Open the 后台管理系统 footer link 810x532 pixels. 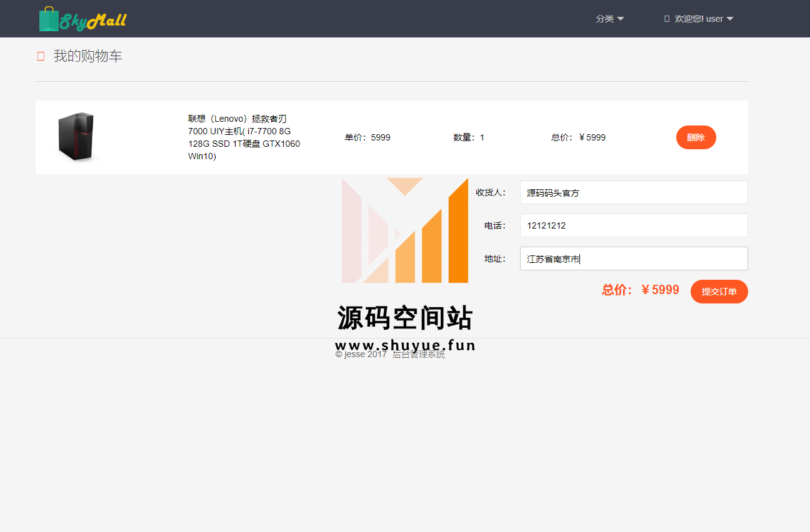click(419, 355)
